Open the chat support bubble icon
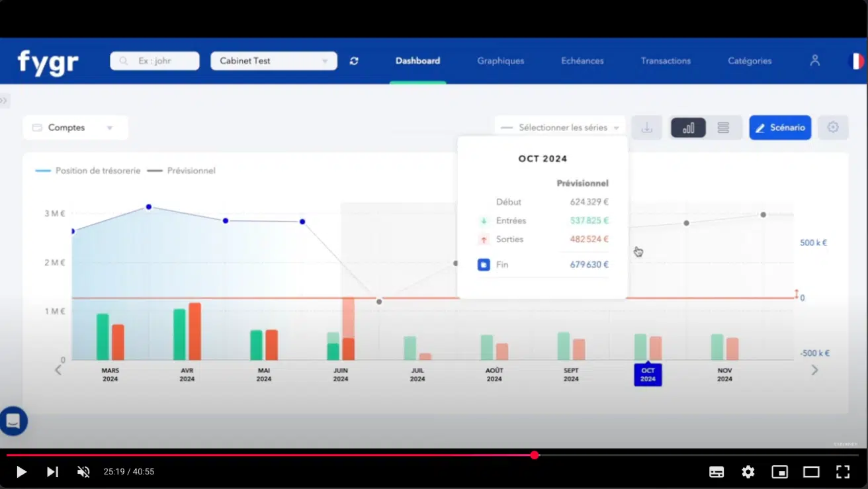 pos(13,421)
